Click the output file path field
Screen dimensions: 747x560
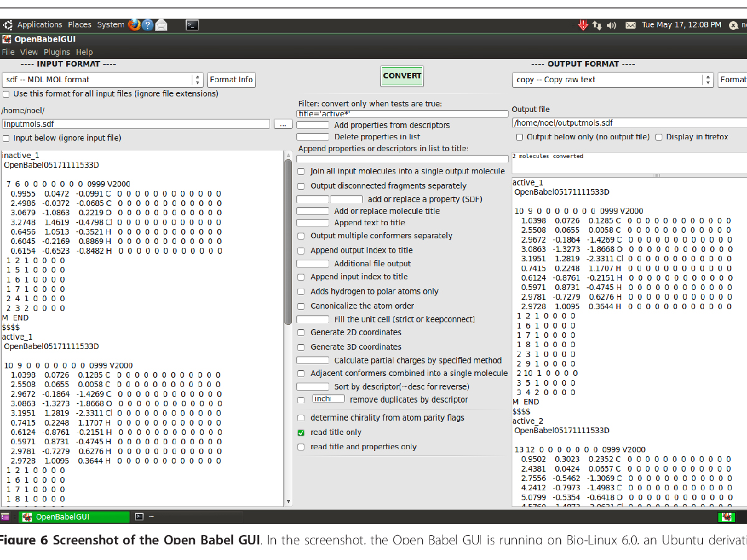pyautogui.click(x=629, y=123)
